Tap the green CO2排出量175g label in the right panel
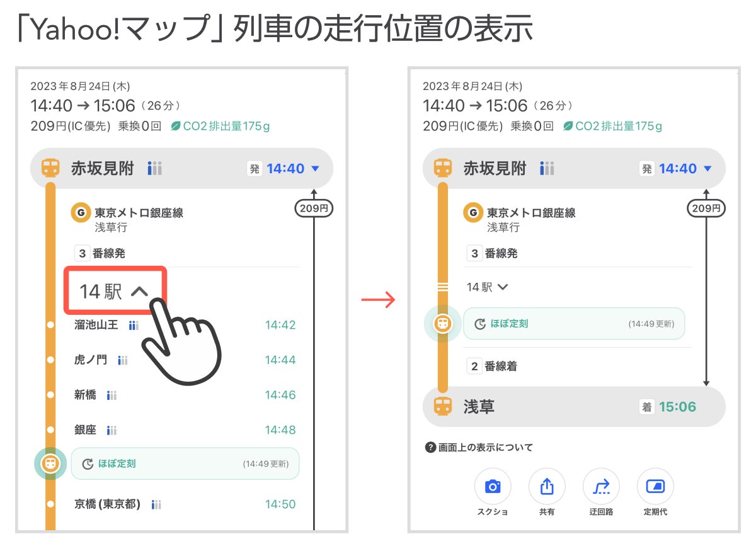This screenshot has width=756, height=534. (x=613, y=126)
